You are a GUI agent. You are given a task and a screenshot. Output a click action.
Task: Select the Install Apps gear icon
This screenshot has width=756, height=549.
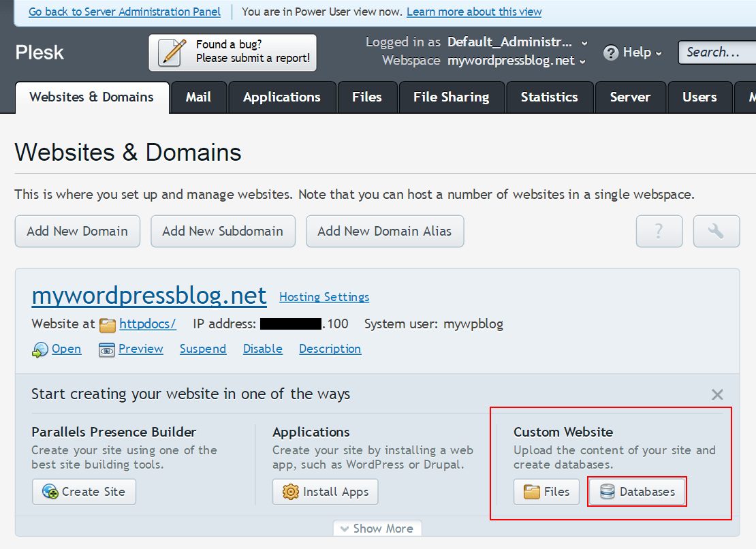pyautogui.click(x=292, y=491)
